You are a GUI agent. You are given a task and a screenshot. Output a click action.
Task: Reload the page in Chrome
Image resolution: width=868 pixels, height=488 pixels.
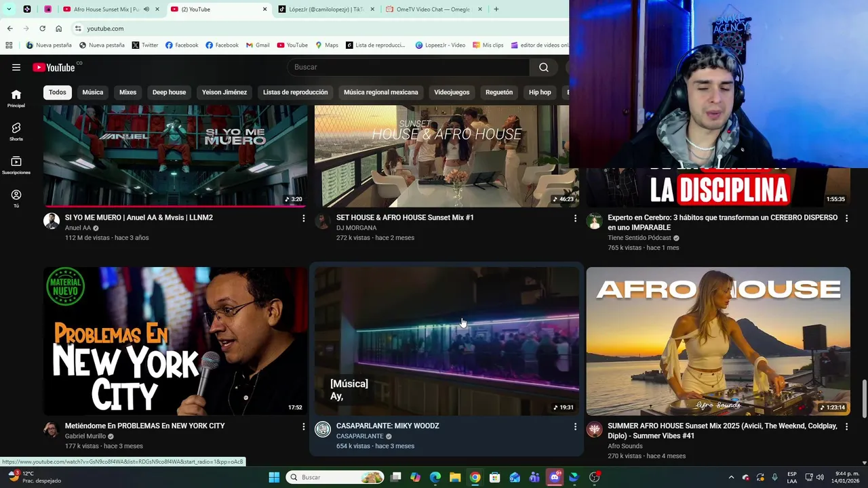point(42,28)
